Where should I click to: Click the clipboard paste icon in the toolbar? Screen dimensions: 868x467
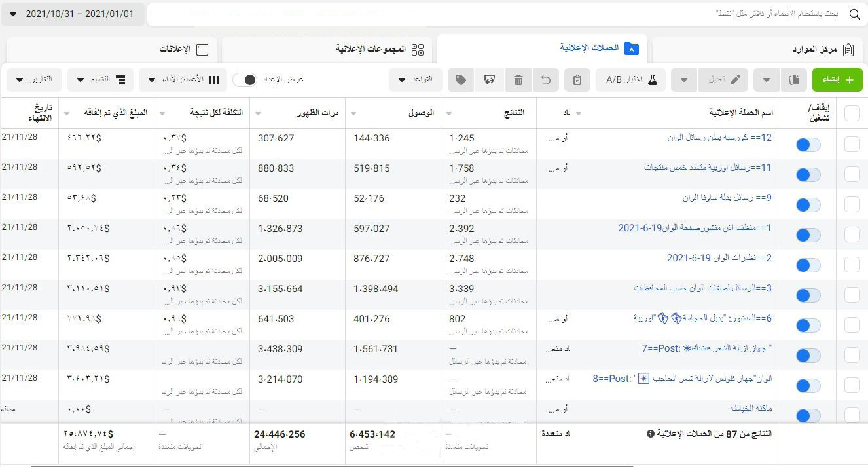pos(577,79)
